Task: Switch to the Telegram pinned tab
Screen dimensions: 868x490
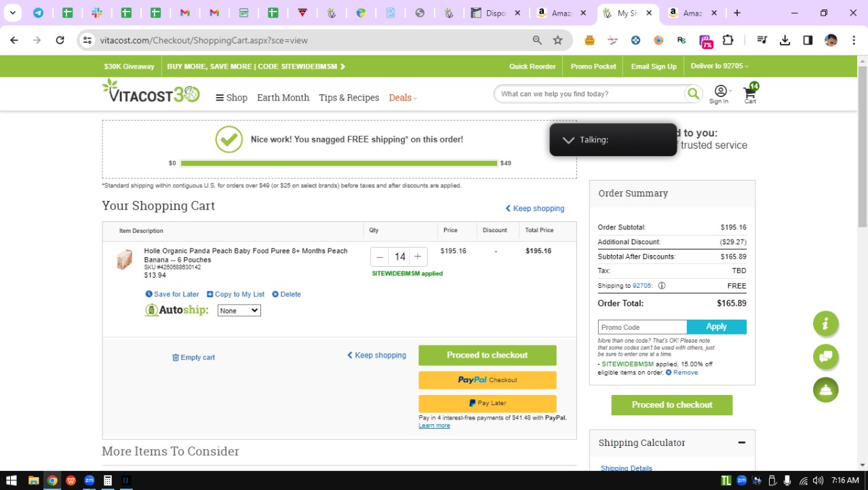Action: 38,13
